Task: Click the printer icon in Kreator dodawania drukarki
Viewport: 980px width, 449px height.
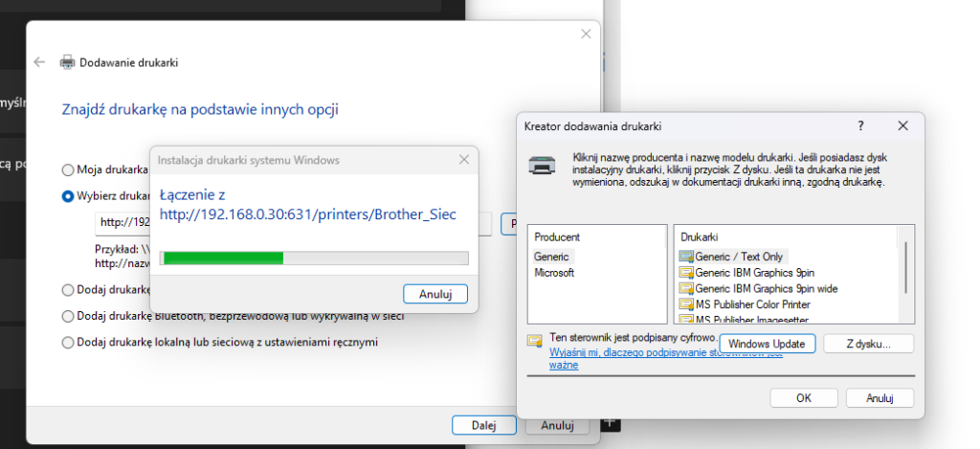Action: (x=542, y=166)
